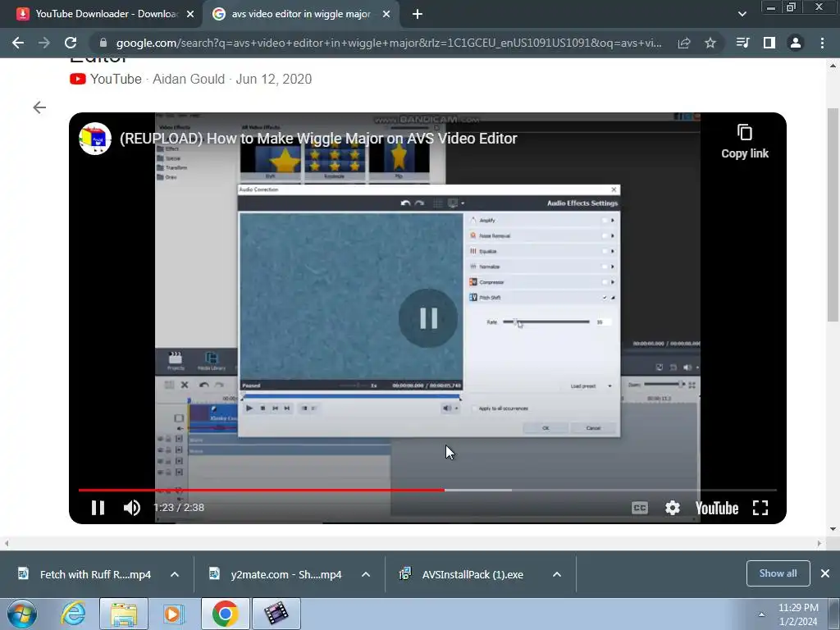The image size is (840, 630).
Task: Select the avs video editor Google tab
Action: pos(300,14)
